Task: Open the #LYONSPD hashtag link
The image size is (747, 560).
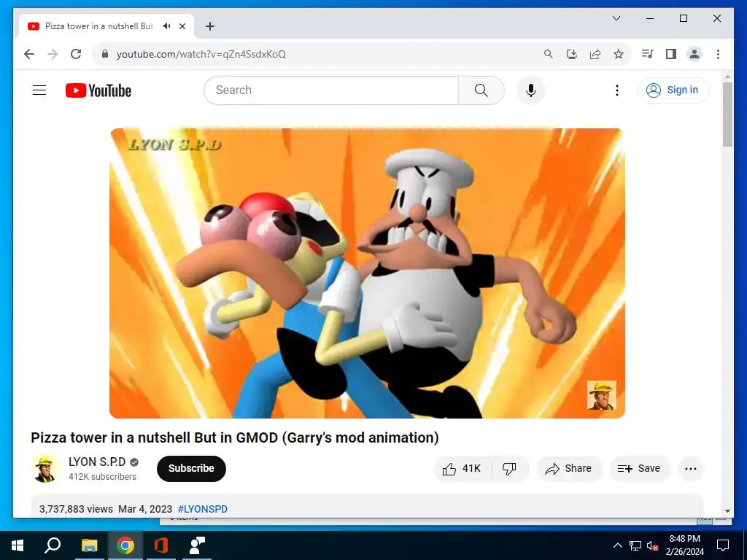Action: (x=203, y=509)
